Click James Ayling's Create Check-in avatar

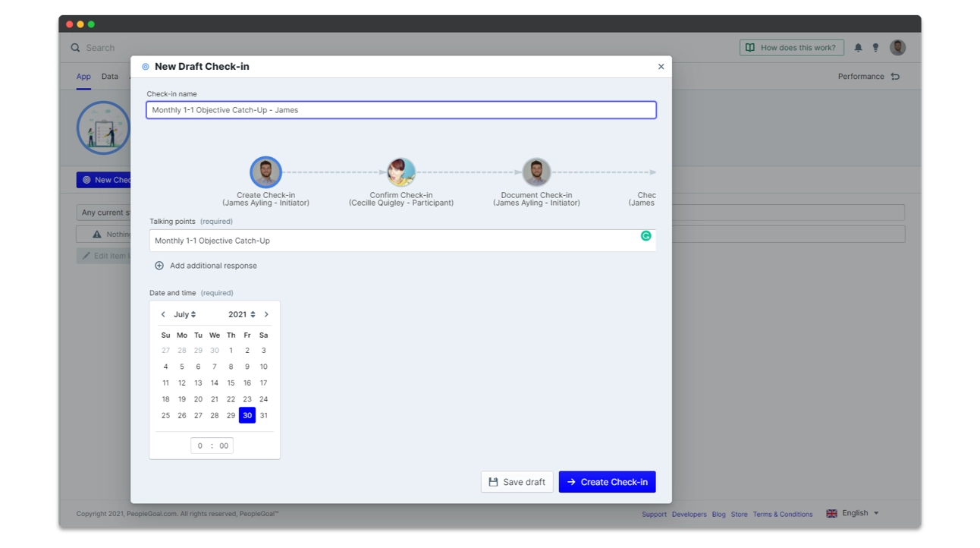tap(265, 172)
